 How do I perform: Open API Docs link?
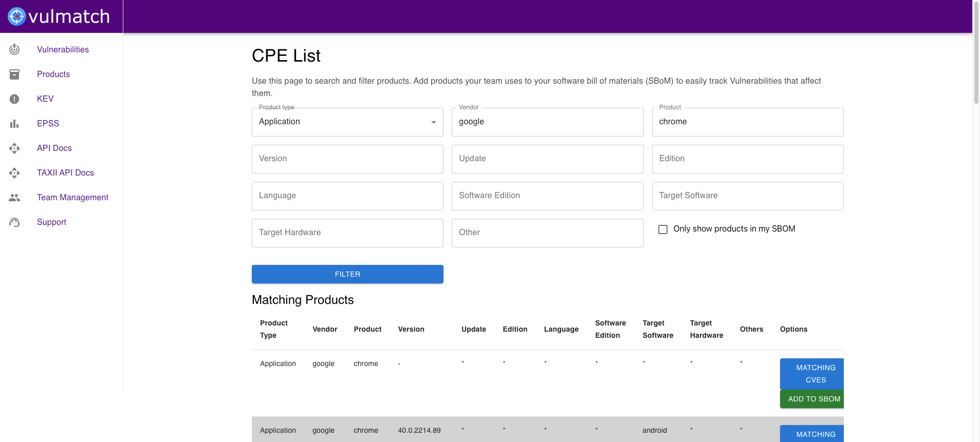54,148
